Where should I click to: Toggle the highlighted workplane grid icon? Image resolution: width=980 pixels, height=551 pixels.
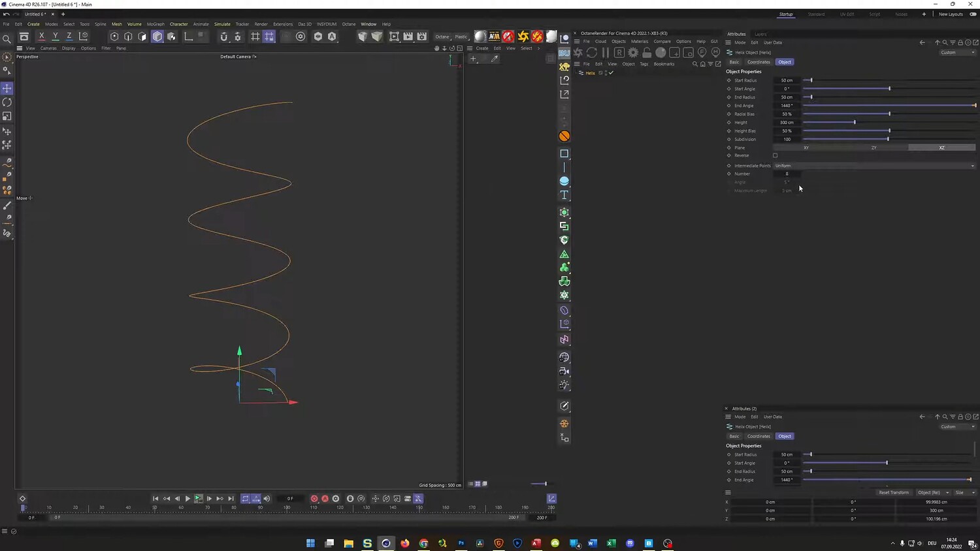269,37
